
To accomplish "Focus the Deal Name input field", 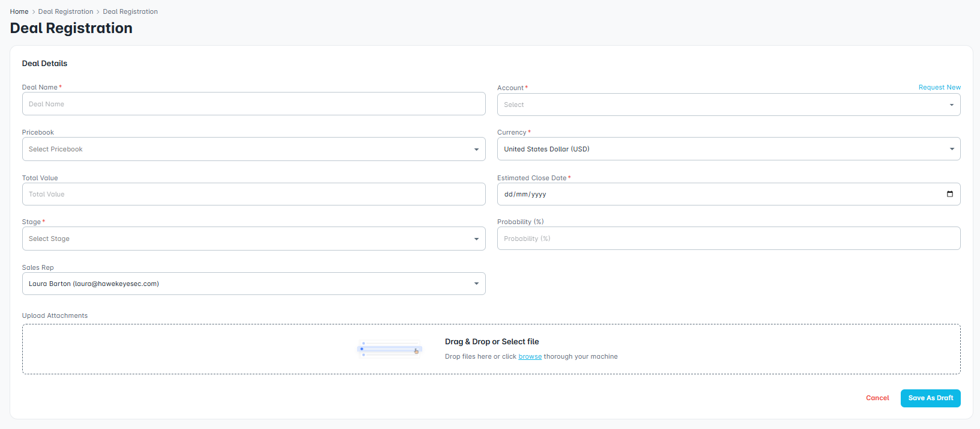I will [253, 104].
